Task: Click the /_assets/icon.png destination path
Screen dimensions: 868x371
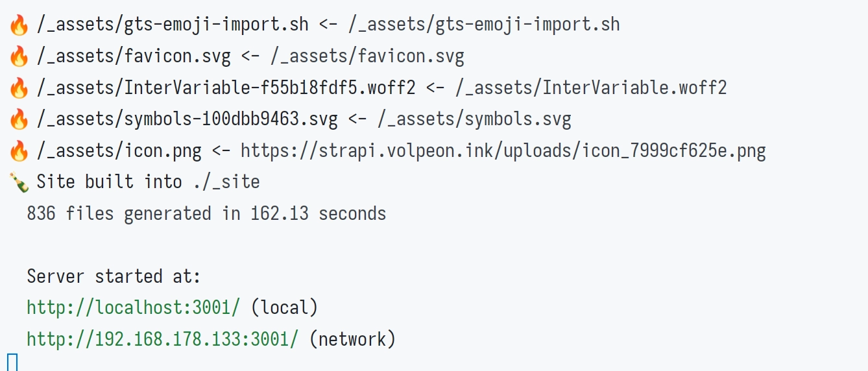Action: click(x=119, y=151)
